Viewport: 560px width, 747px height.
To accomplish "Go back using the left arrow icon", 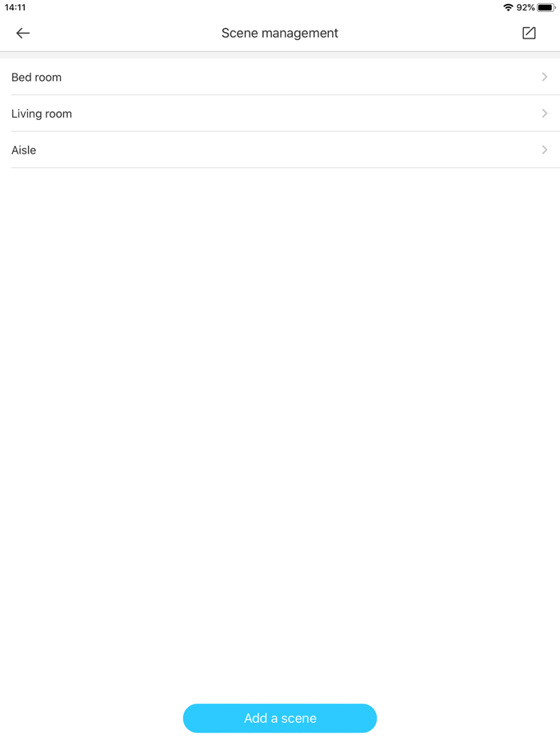I will [x=23, y=33].
